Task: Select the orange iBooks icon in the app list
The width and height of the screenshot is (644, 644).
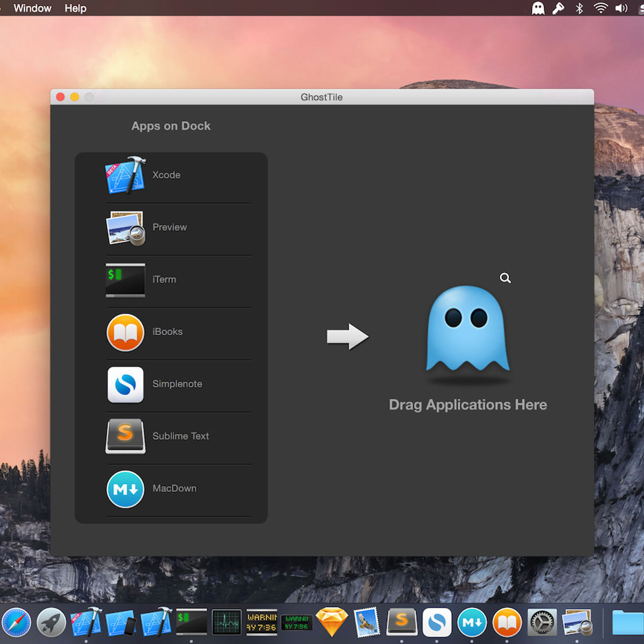Action: [x=125, y=332]
